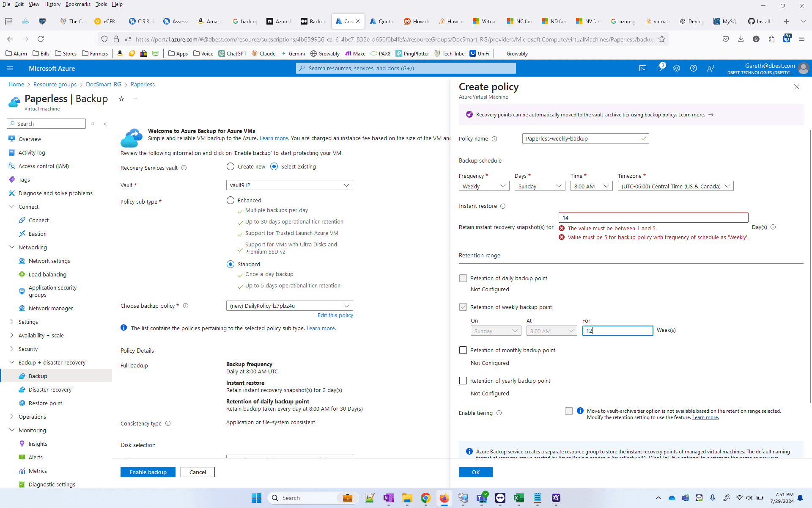Screen dimensions: 812x508
Task: Click the OK button in Create policy
Action: [x=476, y=472]
